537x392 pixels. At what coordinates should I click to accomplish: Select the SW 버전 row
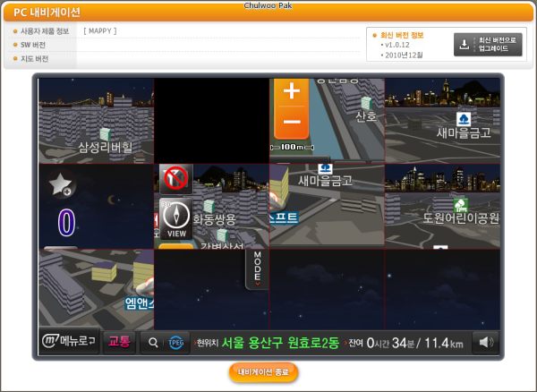click(33, 45)
